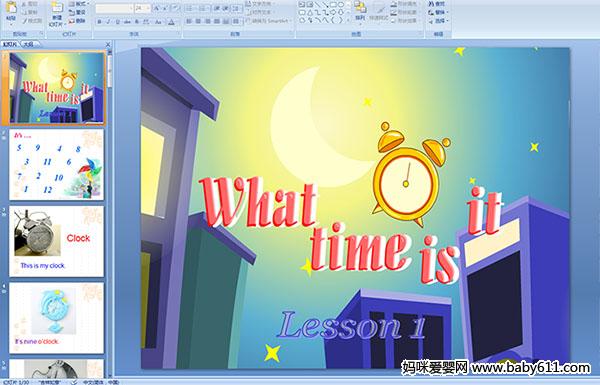This screenshot has height=385, width=600.
Task: Open the Clipboard pane launcher
Action: pyautogui.click(x=41, y=34)
